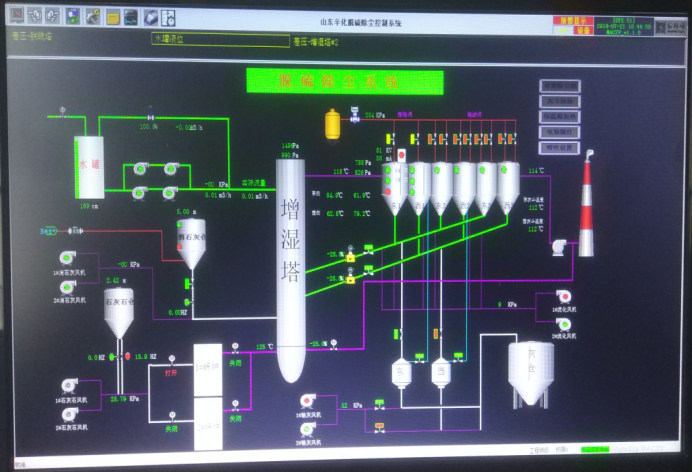This screenshot has width=693, height=473.
Task: Click the third button in the right-side panel
Action: click(x=560, y=117)
